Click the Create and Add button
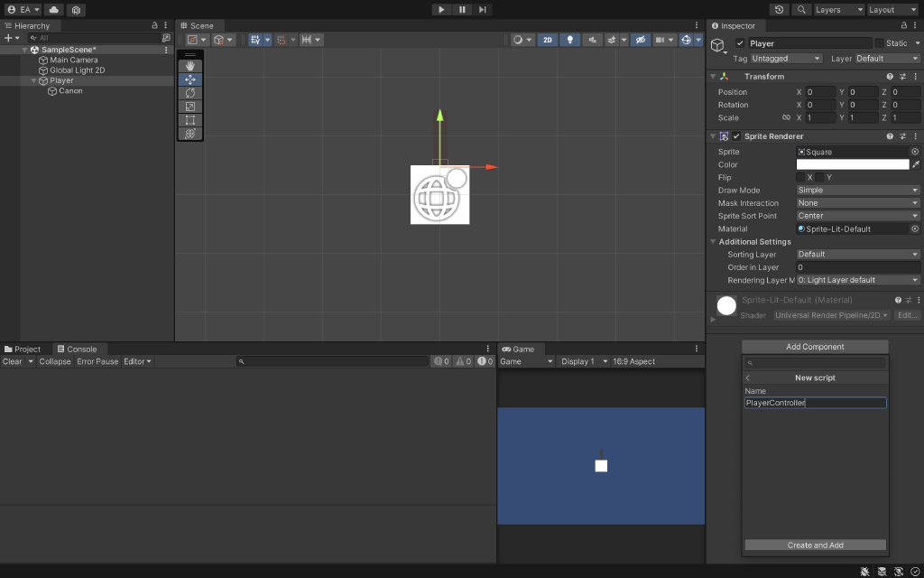The width and height of the screenshot is (924, 578). tap(814, 545)
